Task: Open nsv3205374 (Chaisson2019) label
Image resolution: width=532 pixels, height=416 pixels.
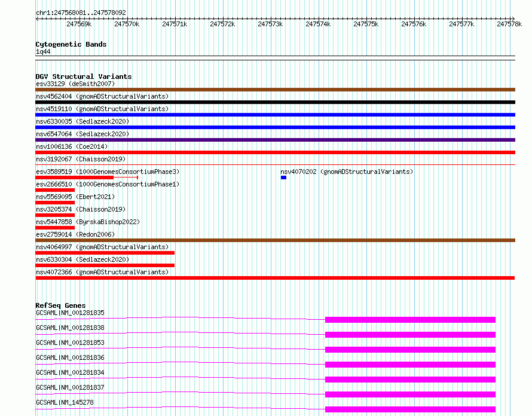Action: [81, 209]
